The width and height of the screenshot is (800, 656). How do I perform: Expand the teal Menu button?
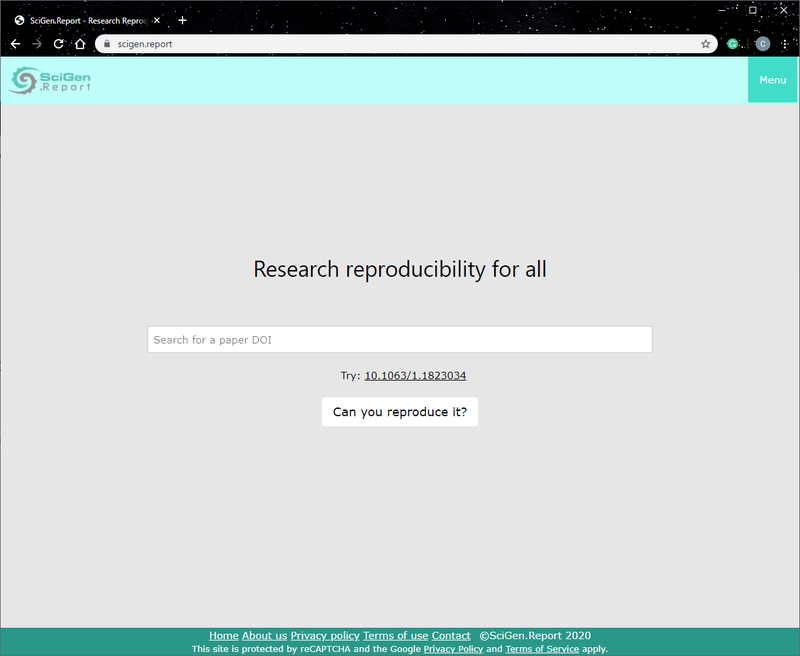772,80
